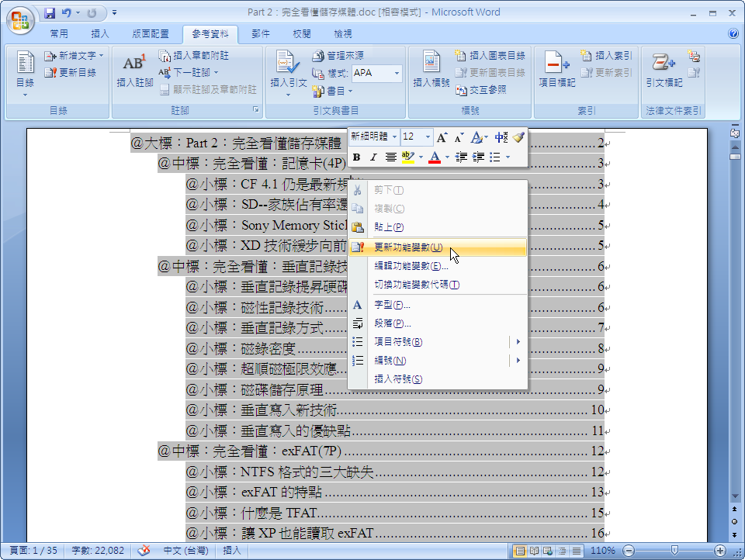Viewport: 745px width, 560px height.
Task: Expand the 書目 bibliography dropdown
Action: [x=333, y=90]
